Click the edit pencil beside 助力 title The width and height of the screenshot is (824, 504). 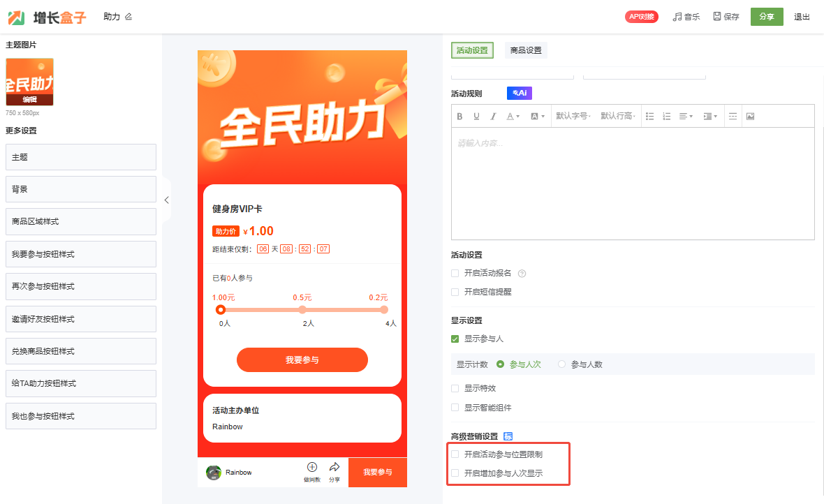tap(128, 17)
